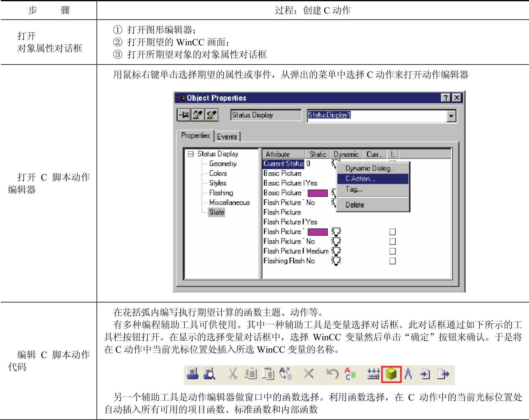This screenshot has width=529, height=420.
Task: Click the first eyedropper copy-properties icon
Action: pos(198,115)
